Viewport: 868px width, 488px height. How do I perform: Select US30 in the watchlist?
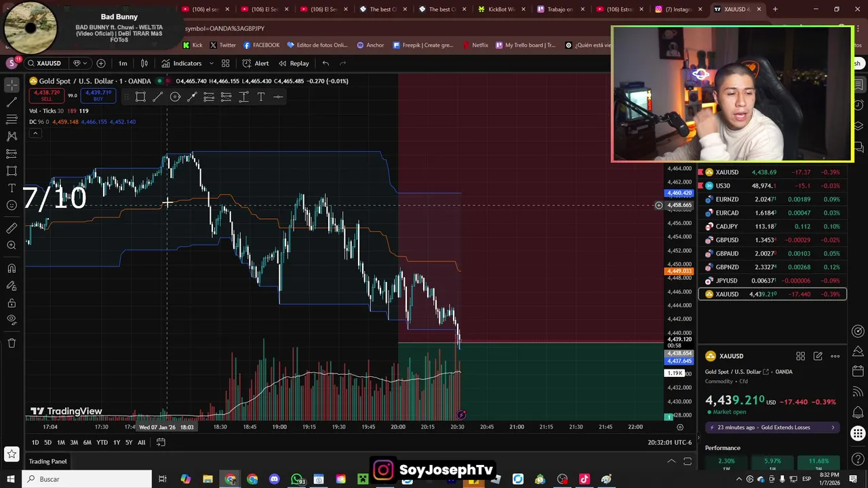click(x=772, y=186)
